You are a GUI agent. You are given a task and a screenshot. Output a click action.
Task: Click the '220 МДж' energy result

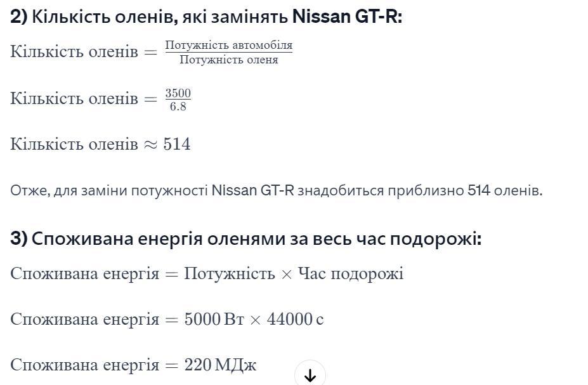pos(220,365)
